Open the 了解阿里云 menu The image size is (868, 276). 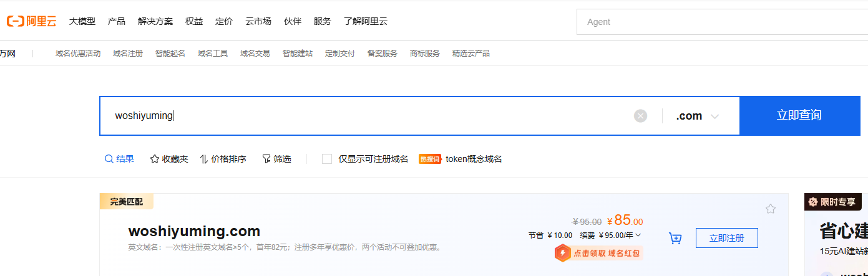[x=366, y=21]
